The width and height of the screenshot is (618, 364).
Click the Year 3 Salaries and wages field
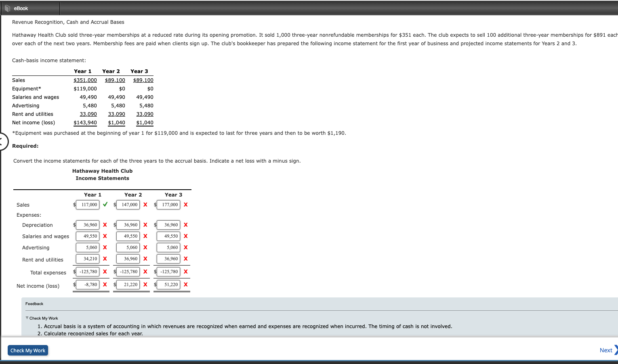(x=168, y=236)
